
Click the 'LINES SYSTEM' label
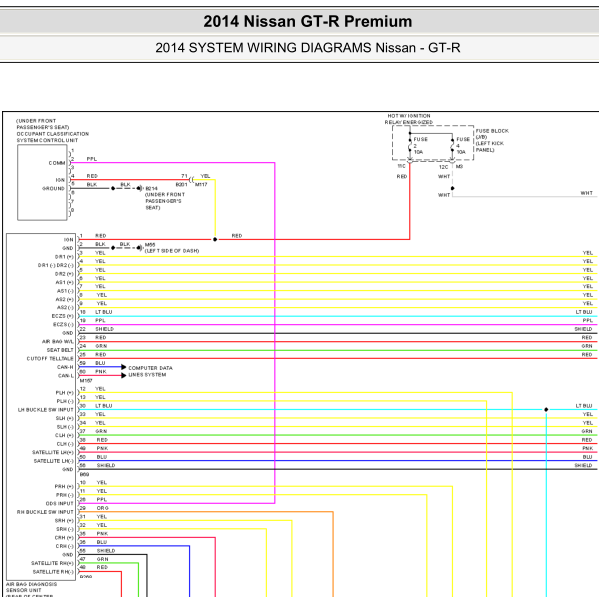(147, 375)
